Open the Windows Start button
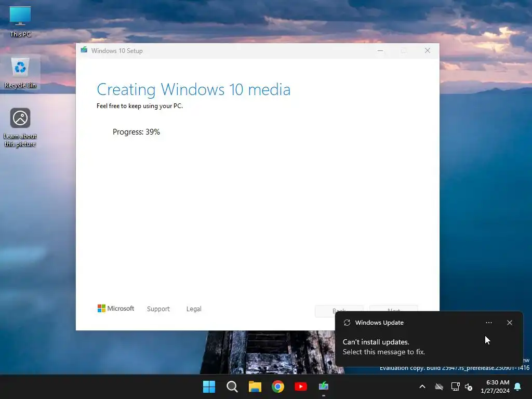Image resolution: width=532 pixels, height=399 pixels. click(209, 387)
